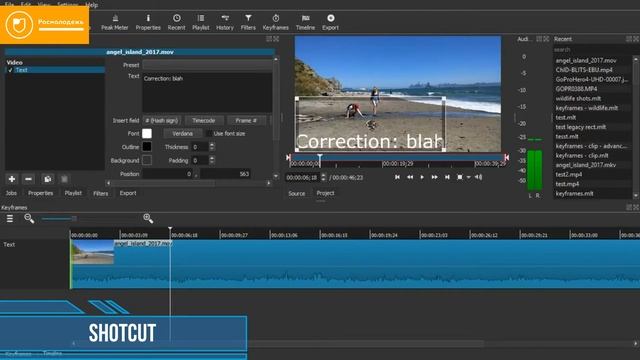Viewport: 640px width, 360px height.
Task: Toggle the player zoom grid button
Action: 460,177
